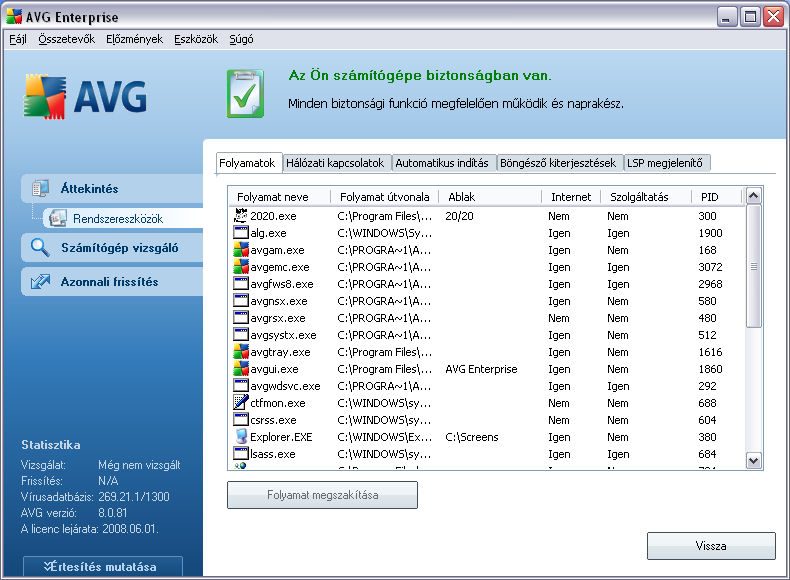The image size is (790, 580).
Task: Click the Folyamat megszakítása button
Action: tap(322, 495)
